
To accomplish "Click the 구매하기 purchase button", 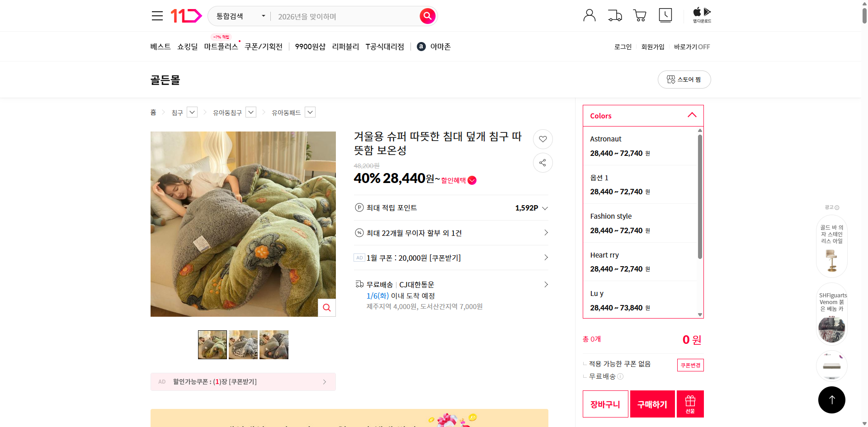I will coord(652,404).
